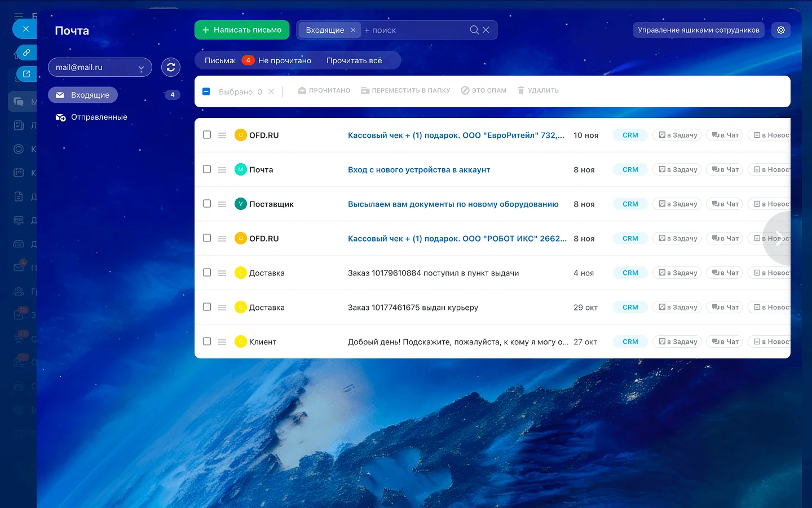Click 'в Задачу' for the Клиент email

[x=677, y=341]
